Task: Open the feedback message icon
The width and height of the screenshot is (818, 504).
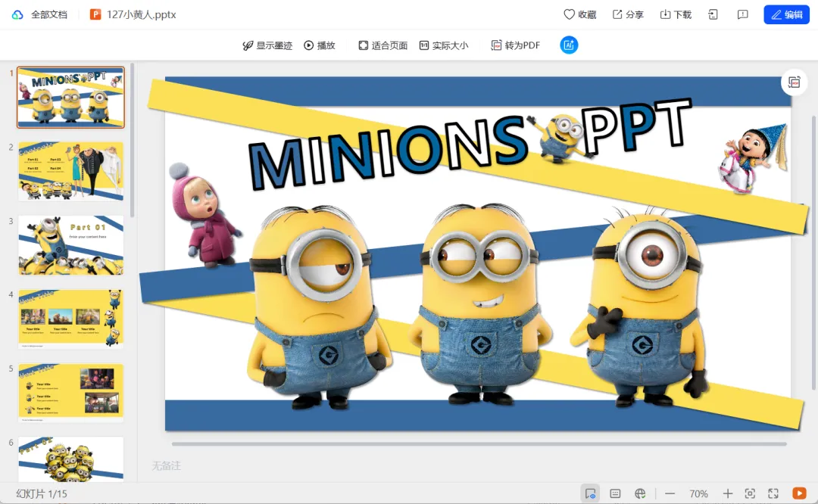Action: pos(742,14)
